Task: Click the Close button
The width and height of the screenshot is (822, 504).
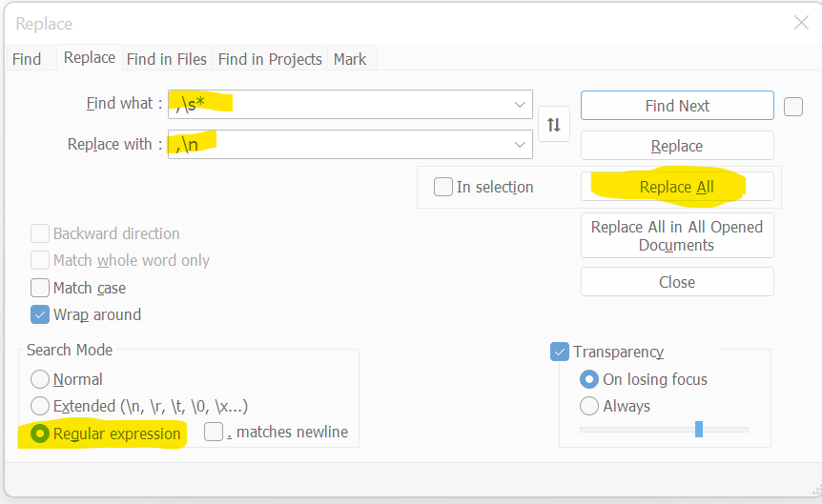Action: 677,282
